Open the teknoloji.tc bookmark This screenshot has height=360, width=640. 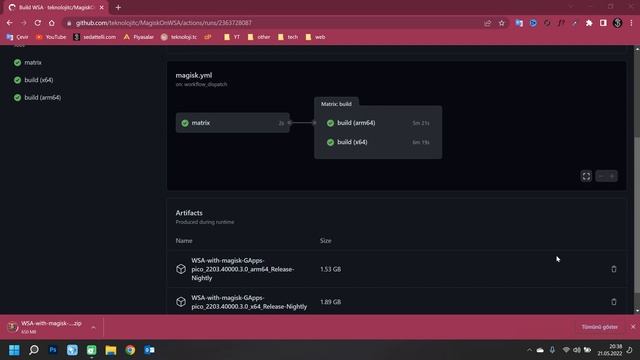179,37
